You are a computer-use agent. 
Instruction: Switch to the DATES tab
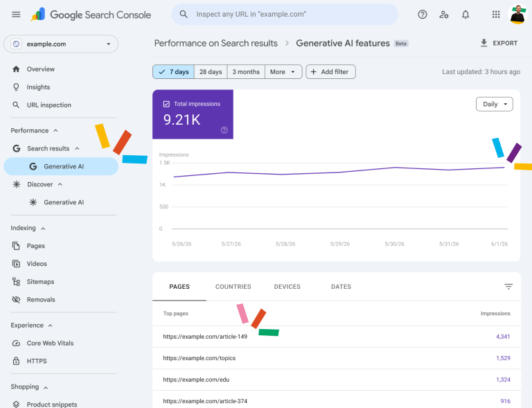(341, 287)
